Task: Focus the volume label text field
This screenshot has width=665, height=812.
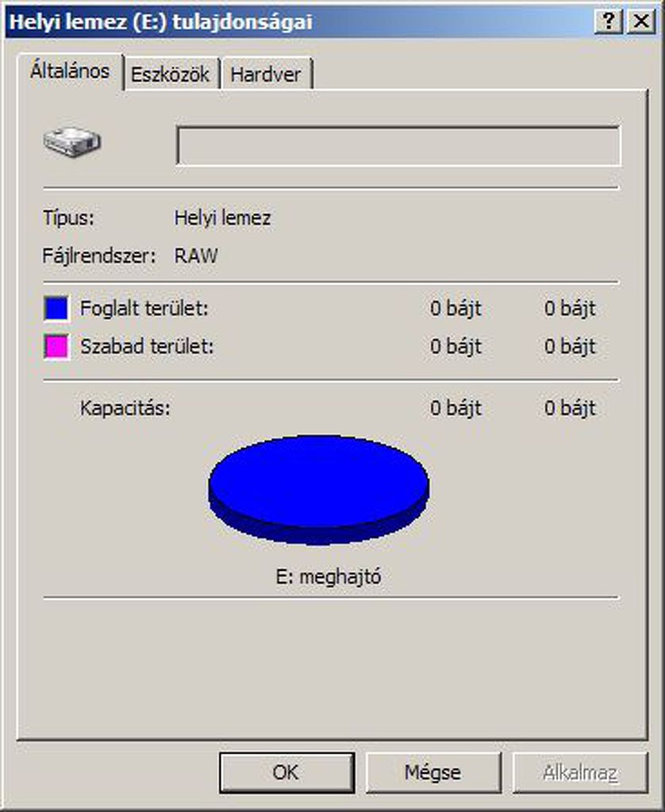Action: [398, 146]
